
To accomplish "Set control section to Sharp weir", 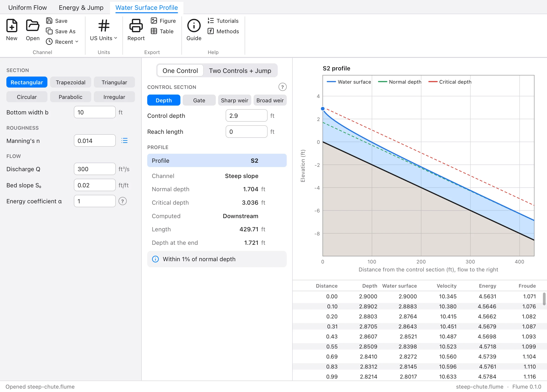I will (235, 100).
